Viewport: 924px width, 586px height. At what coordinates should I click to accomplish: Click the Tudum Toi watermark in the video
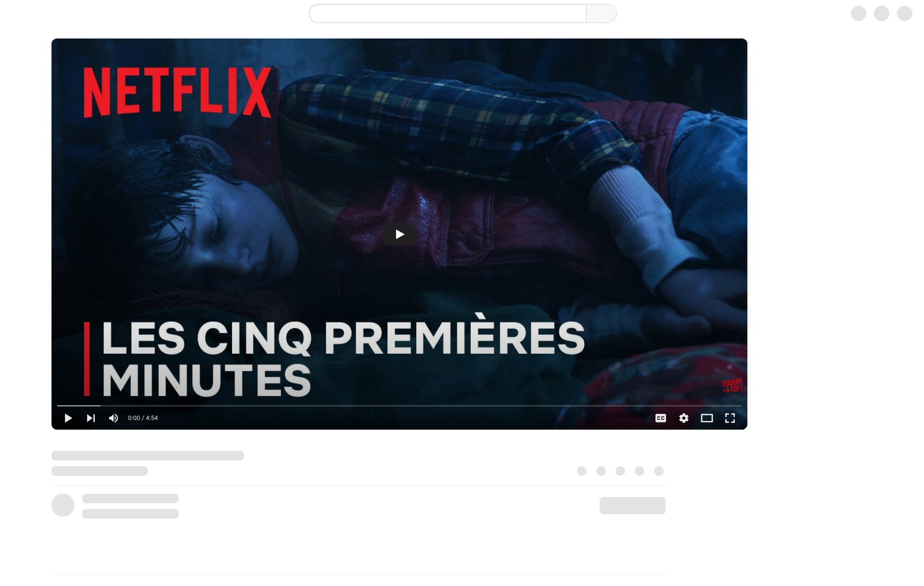732,385
